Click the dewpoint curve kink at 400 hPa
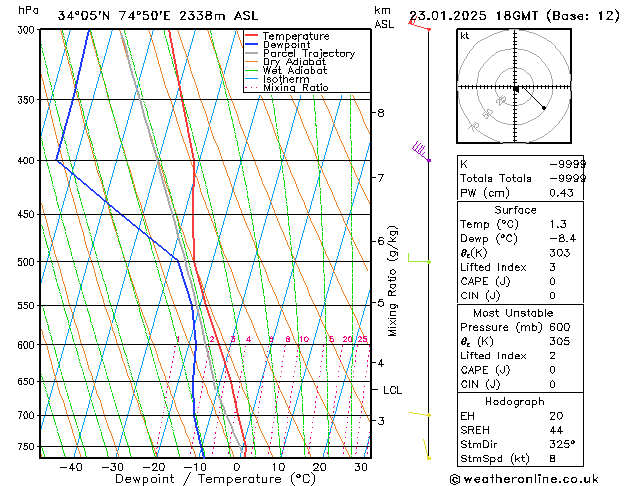 [x=57, y=160]
